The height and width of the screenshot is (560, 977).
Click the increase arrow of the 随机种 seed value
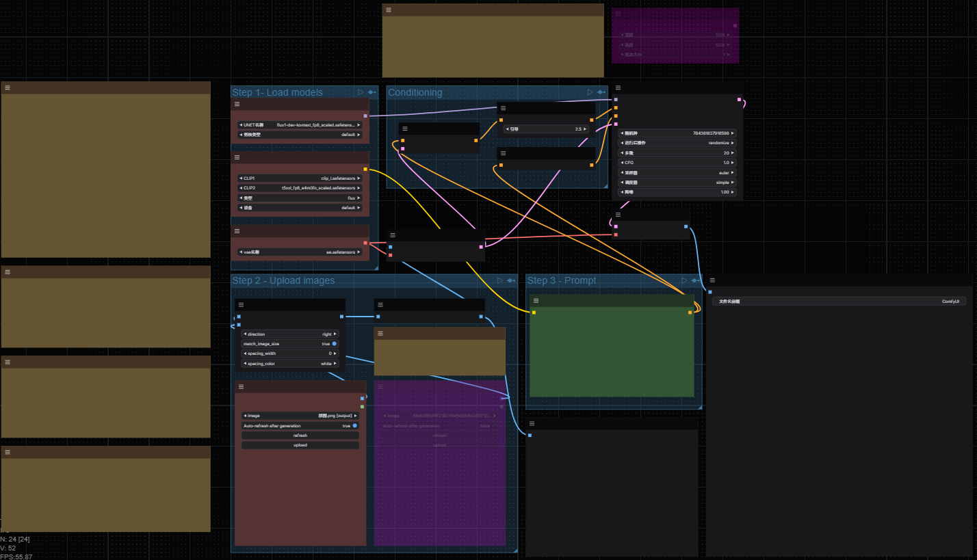click(x=733, y=133)
